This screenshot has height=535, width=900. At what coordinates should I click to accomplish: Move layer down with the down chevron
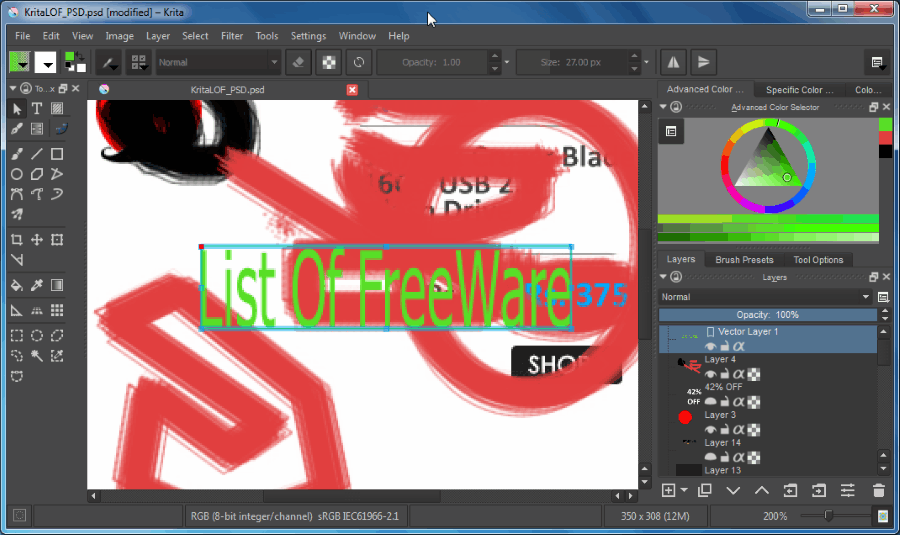pyautogui.click(x=733, y=490)
